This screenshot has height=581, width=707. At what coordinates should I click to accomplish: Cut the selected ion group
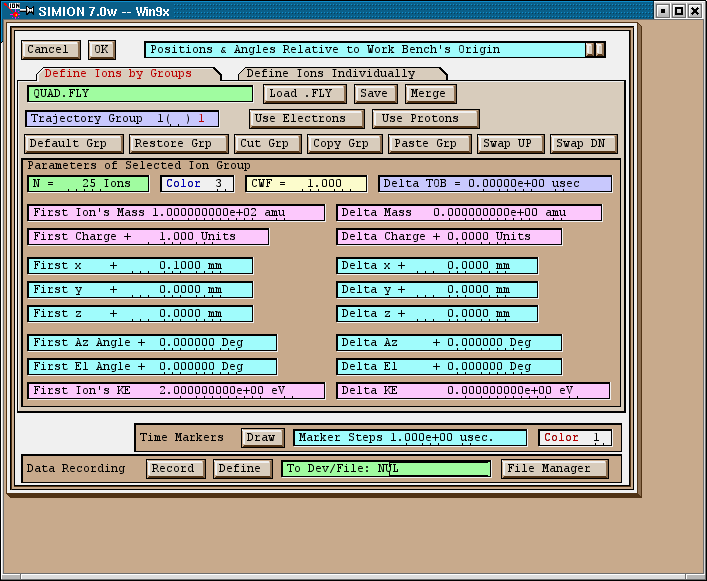point(268,144)
